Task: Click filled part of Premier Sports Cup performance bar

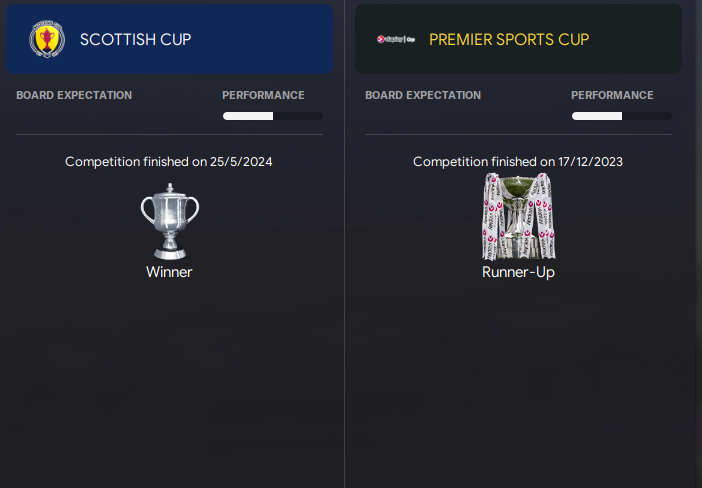Action: point(596,116)
